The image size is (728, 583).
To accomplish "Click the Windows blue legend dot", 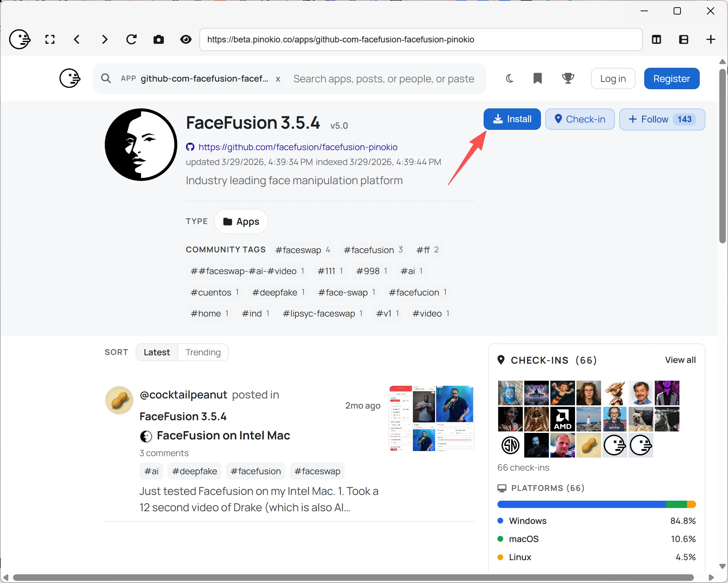I will (500, 521).
